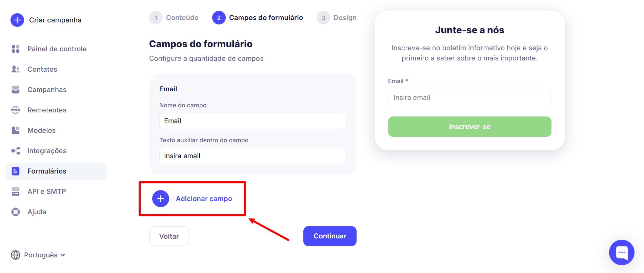
Task: Click the green Inscrever-se preview button
Action: tap(469, 127)
